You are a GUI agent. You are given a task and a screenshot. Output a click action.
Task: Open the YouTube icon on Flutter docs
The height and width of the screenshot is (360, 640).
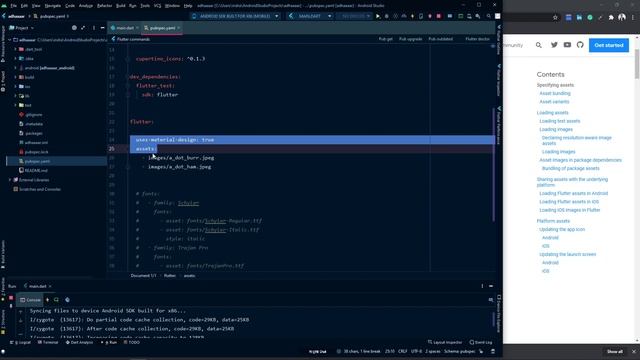[x=567, y=45]
